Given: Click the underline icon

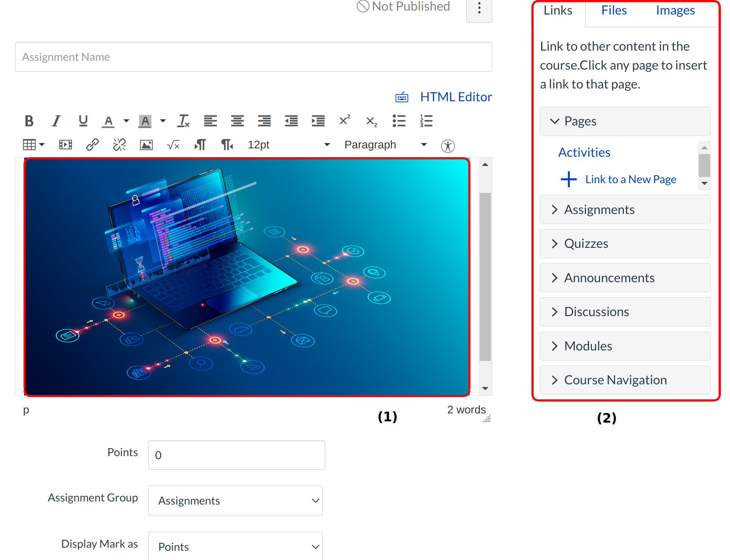Looking at the screenshot, I should [x=83, y=121].
